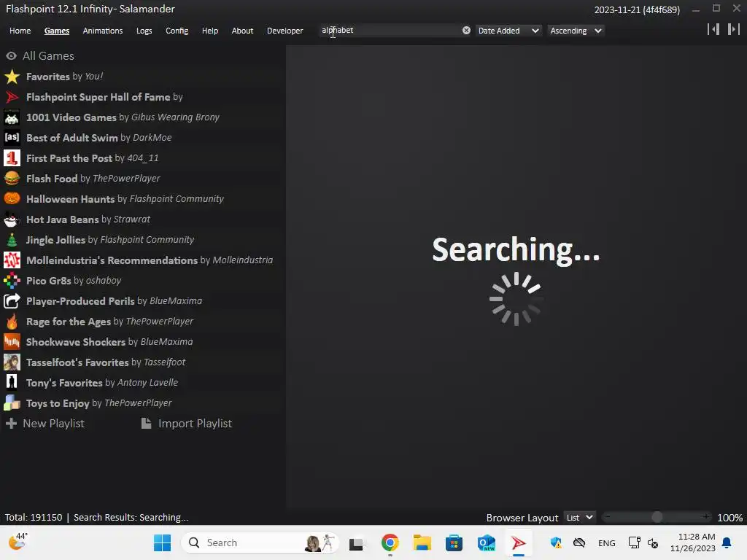
Task: Open the Help tab
Action: [x=210, y=31]
